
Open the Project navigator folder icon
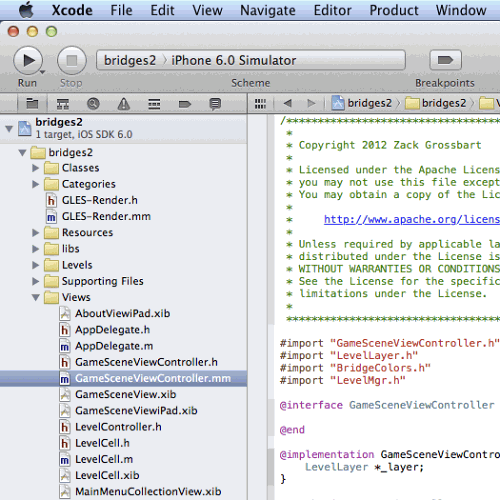coord(32,104)
